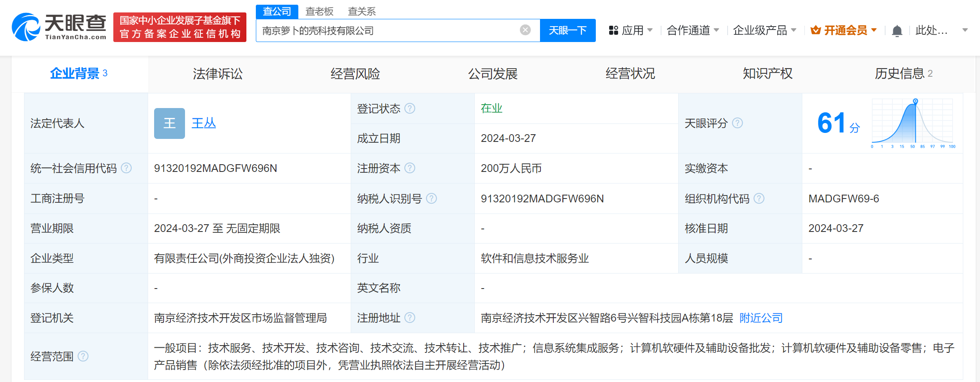Viewport: 980px width, 382px height.
Task: Click help icon next to 注册资本
Action: pyautogui.click(x=410, y=168)
